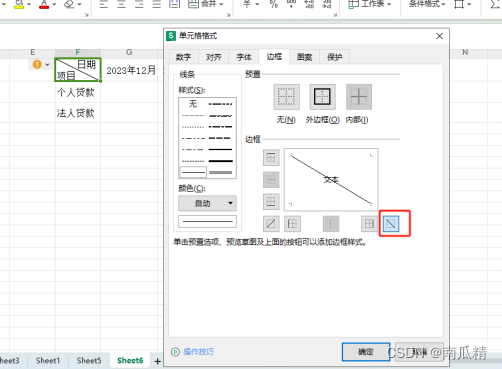The width and height of the screenshot is (502, 369).
Task: Select the cell 2023年12月
Action: (x=131, y=70)
